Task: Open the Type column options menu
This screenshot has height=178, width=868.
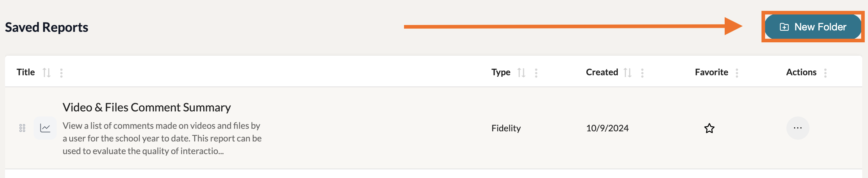Action: pyautogui.click(x=536, y=73)
